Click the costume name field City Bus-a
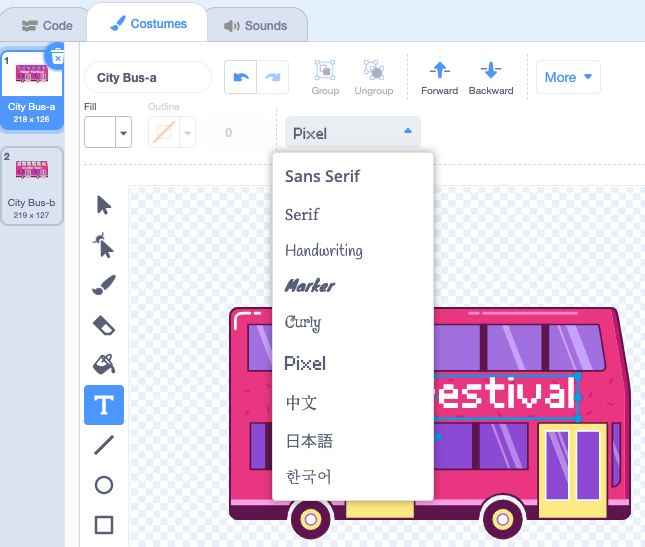This screenshot has width=645, height=547. point(148,77)
